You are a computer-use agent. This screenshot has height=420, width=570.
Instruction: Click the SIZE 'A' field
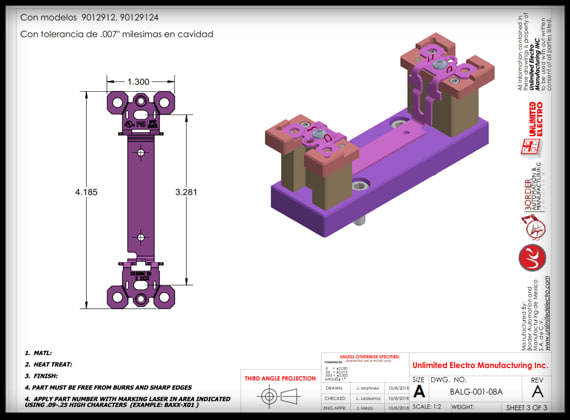[x=419, y=392]
